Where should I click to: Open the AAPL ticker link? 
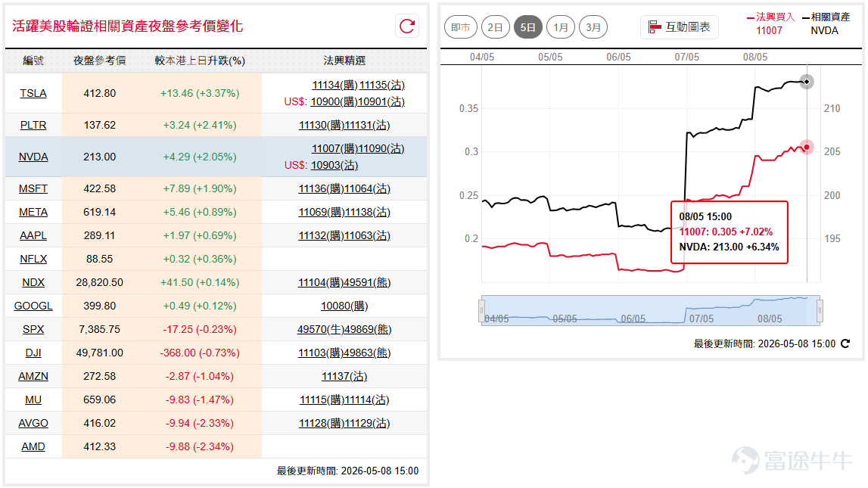pos(33,235)
